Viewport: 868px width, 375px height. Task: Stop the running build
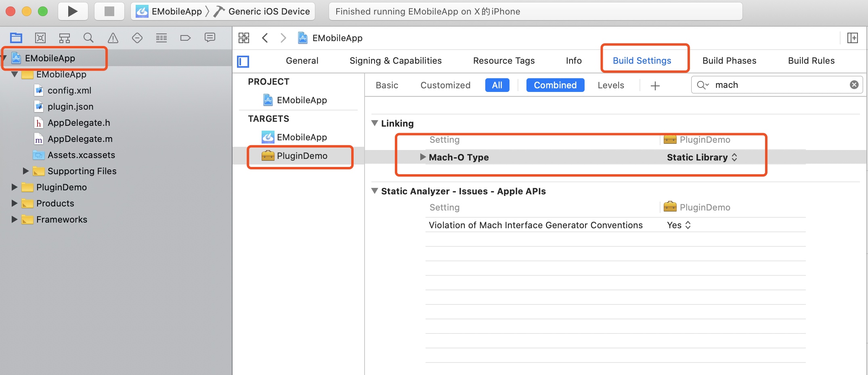click(x=109, y=11)
